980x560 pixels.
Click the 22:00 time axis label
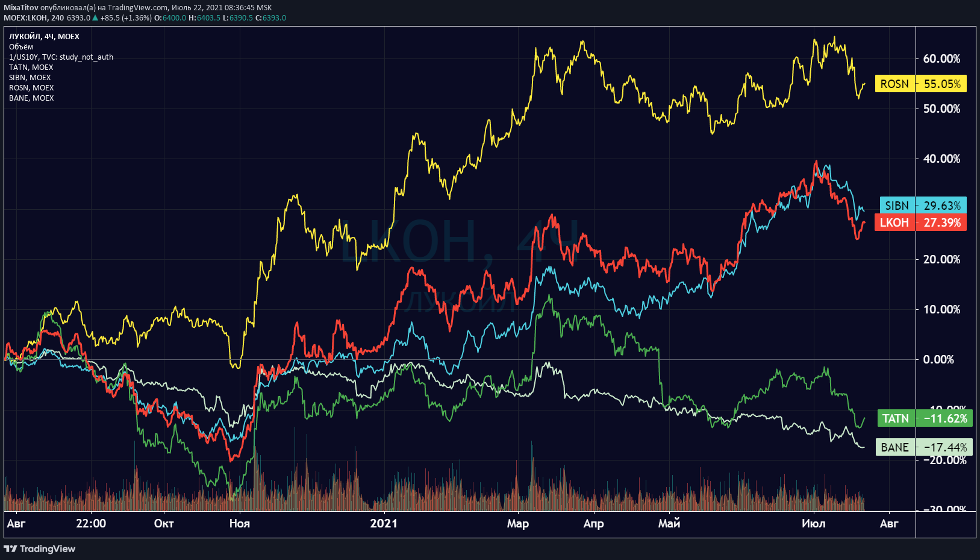(x=91, y=523)
